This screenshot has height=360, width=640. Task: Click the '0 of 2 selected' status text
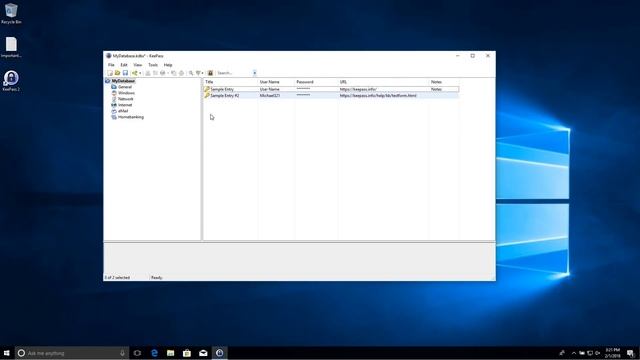point(117,278)
